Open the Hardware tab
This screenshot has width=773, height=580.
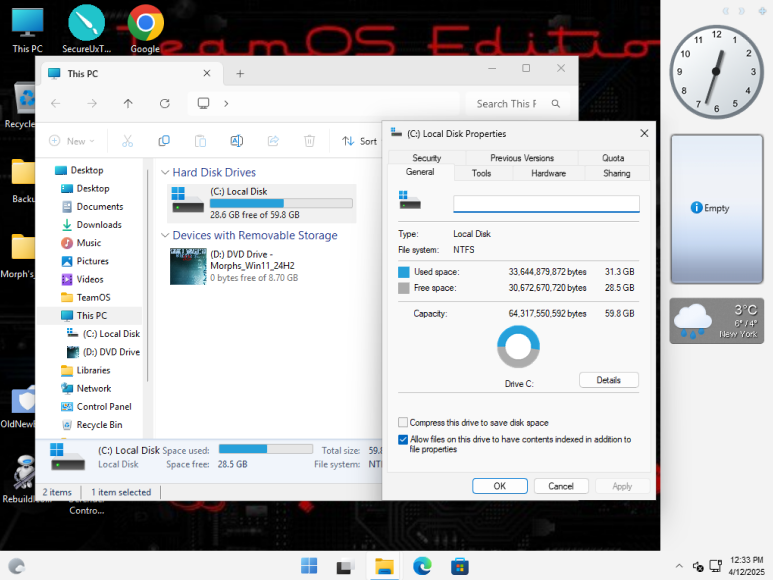(x=548, y=173)
